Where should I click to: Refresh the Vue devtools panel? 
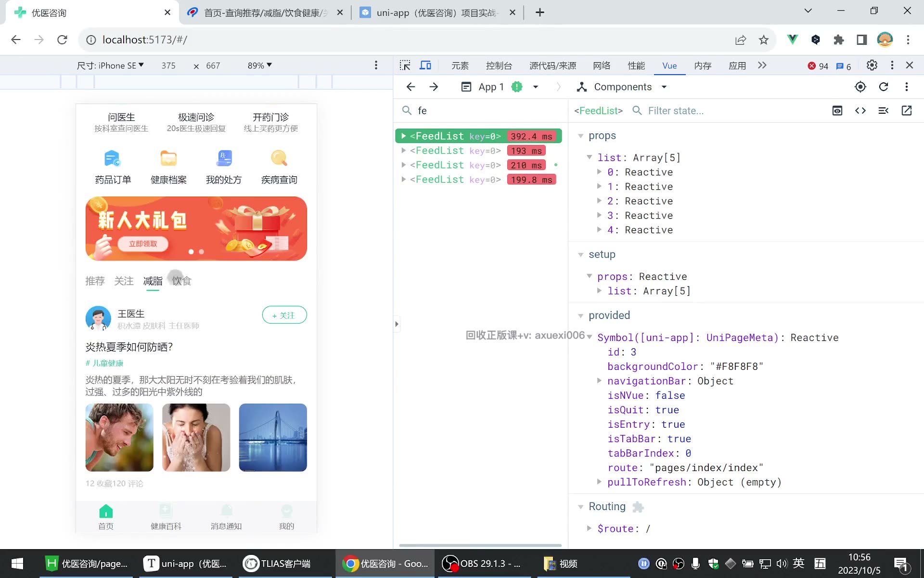884,87
